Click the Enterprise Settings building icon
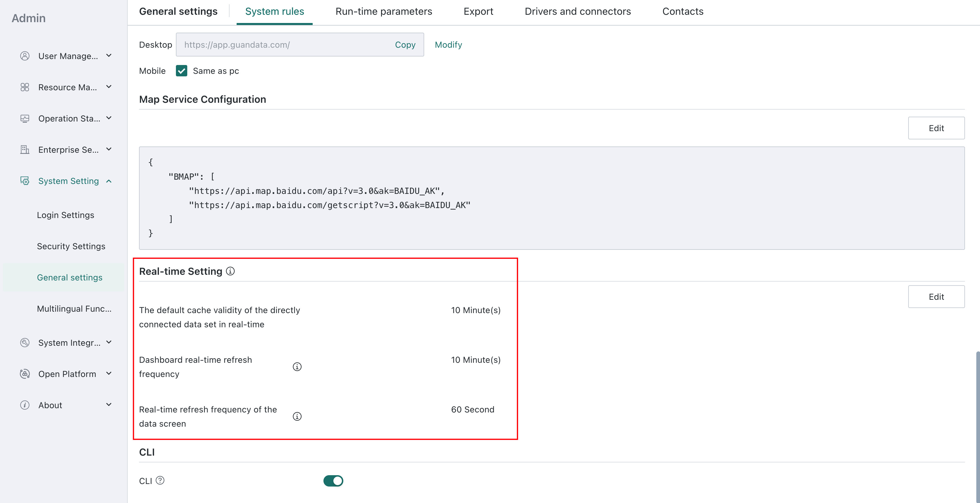980x503 pixels. (25, 150)
